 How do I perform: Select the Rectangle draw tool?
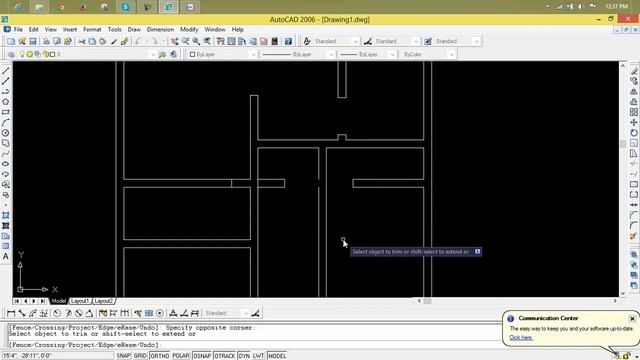[x=6, y=112]
